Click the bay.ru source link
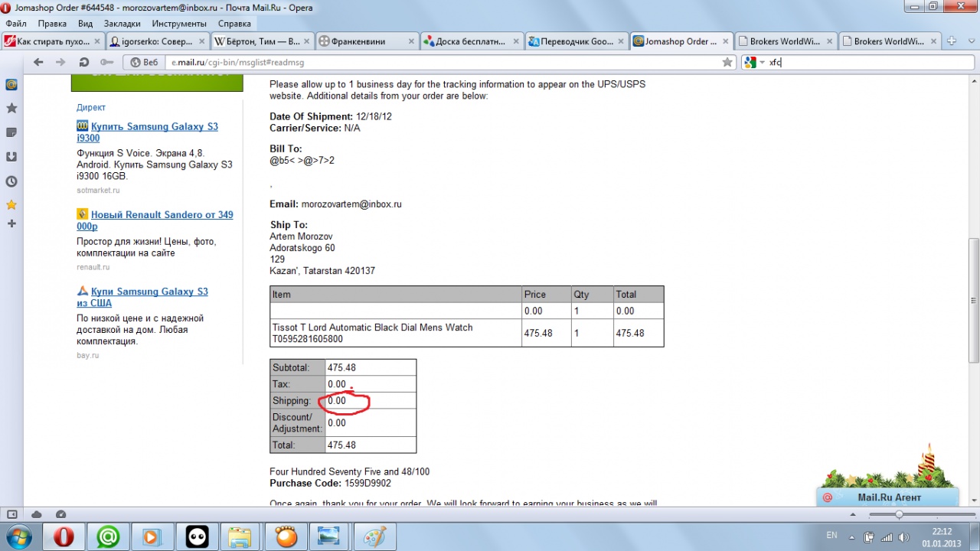The width and height of the screenshot is (980, 551). pos(88,355)
